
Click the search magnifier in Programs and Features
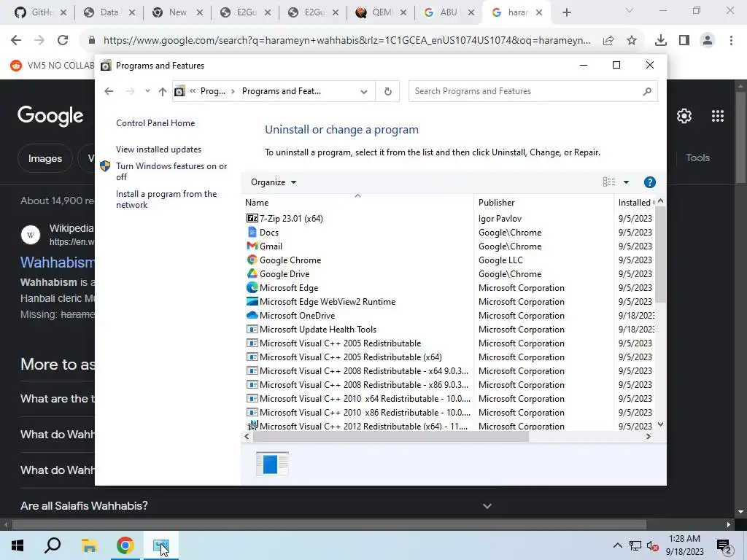click(x=647, y=91)
